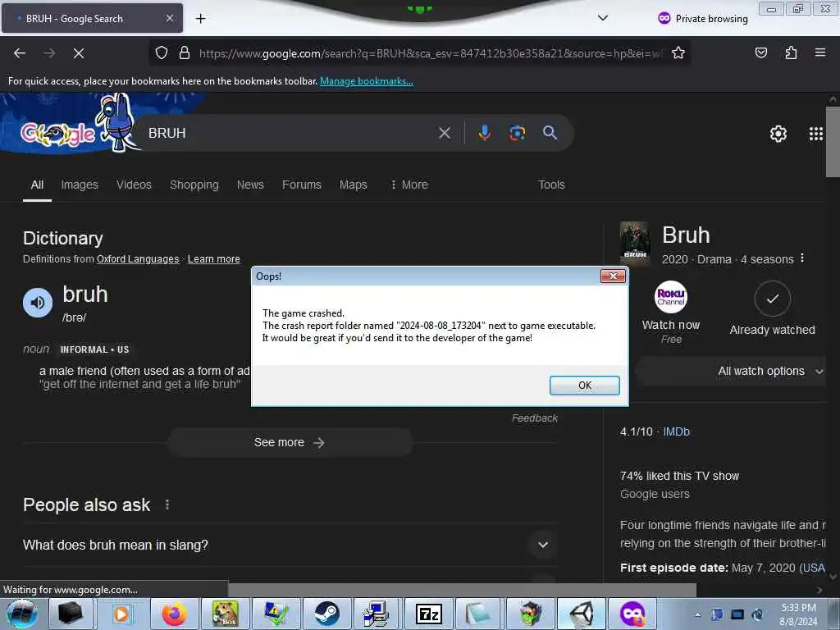
Task: Select the All results tab
Action: (37, 185)
